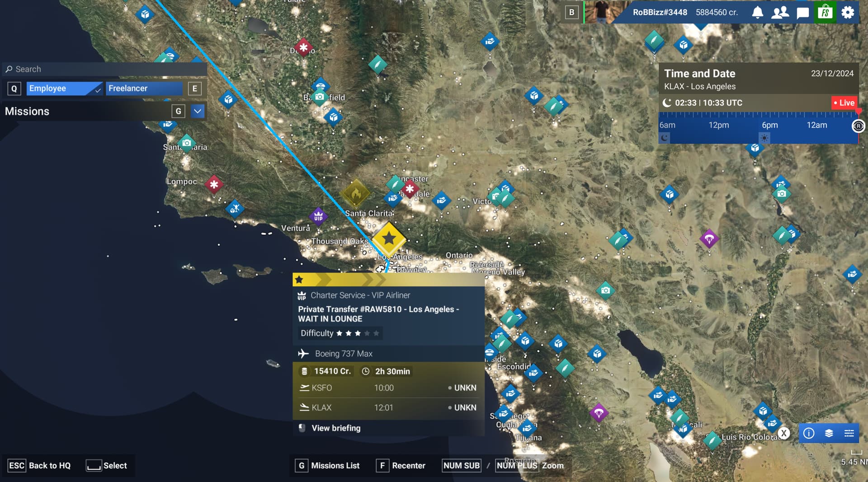Click the RoBBizz#3448 username
Viewport: 868px width, 482px height.
[x=660, y=13]
